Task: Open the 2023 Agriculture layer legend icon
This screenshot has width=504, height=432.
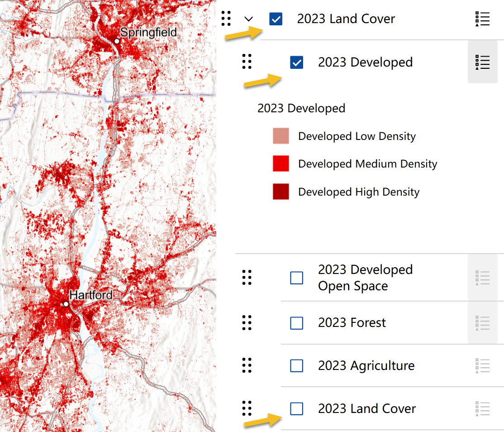Action: 483,366
